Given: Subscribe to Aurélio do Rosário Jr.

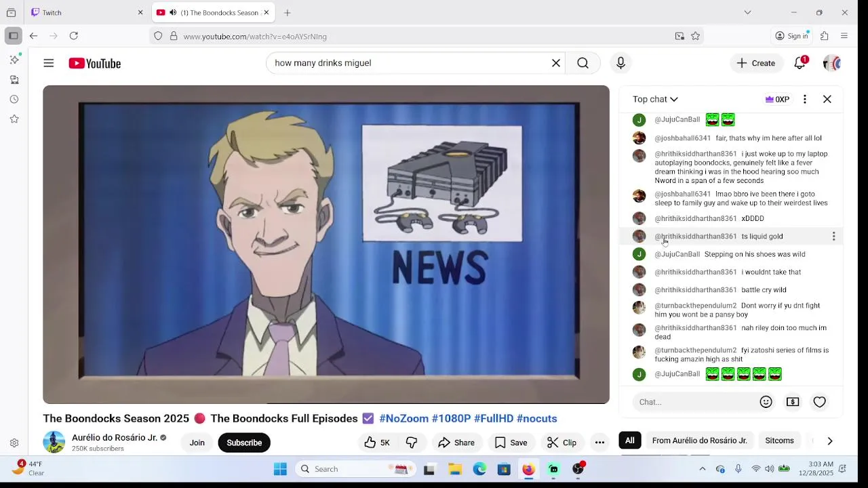Looking at the screenshot, I should point(244,443).
